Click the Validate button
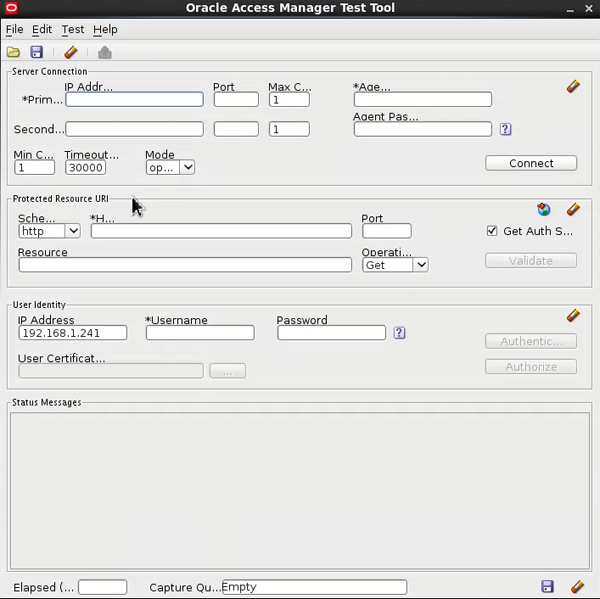Screen dimensions: 600x599 531,261
